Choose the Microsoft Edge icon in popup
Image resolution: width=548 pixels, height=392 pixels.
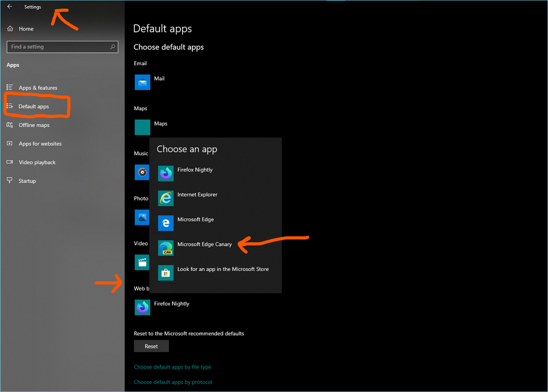[x=166, y=223]
